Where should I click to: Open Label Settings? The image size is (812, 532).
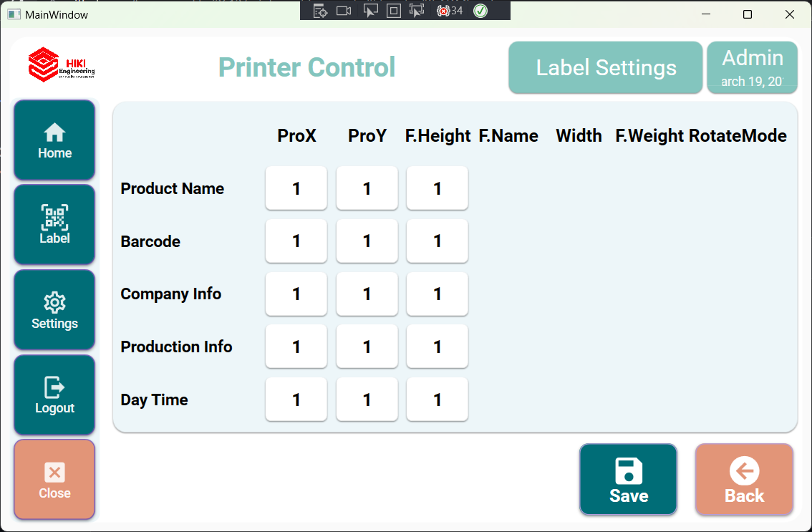(604, 67)
